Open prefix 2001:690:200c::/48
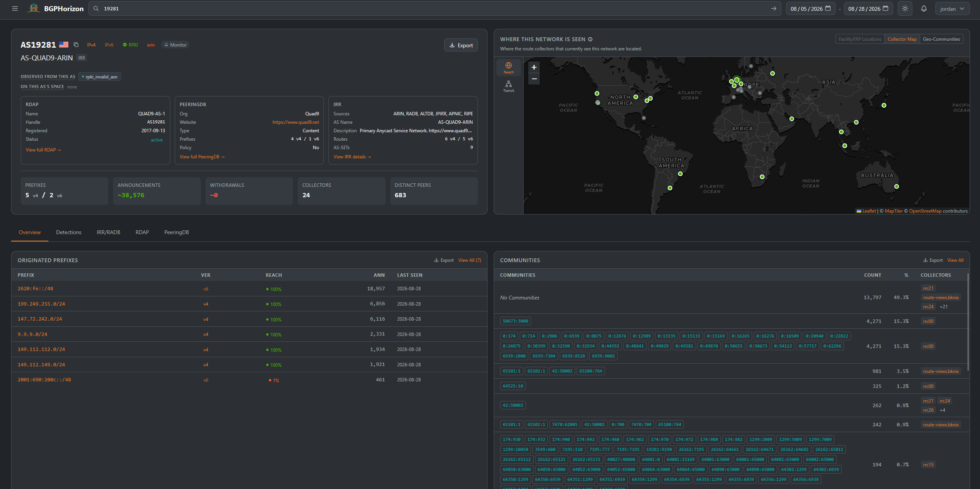Viewport: 980px width, 489px height. (44, 380)
